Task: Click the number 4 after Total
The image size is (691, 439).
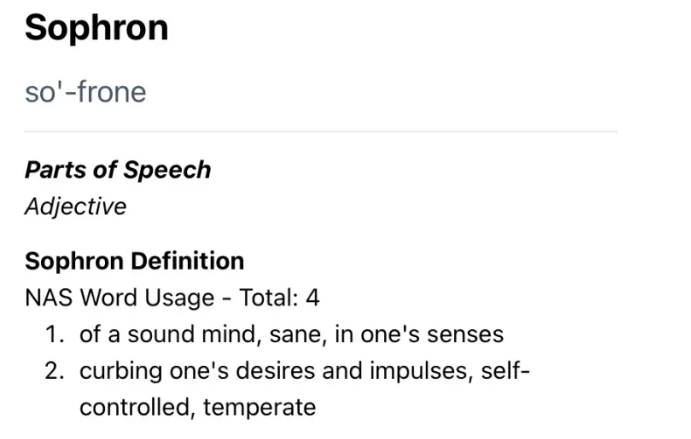Action: (312, 298)
